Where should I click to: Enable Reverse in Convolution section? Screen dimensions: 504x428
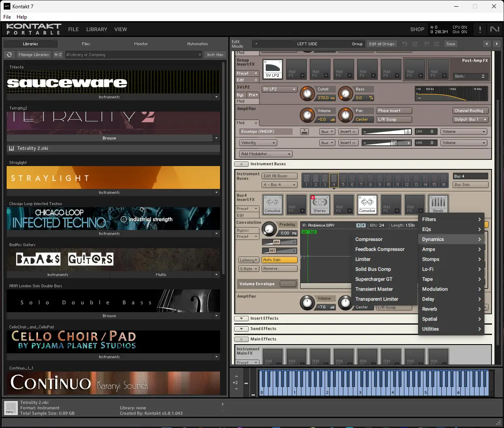pyautogui.click(x=279, y=269)
